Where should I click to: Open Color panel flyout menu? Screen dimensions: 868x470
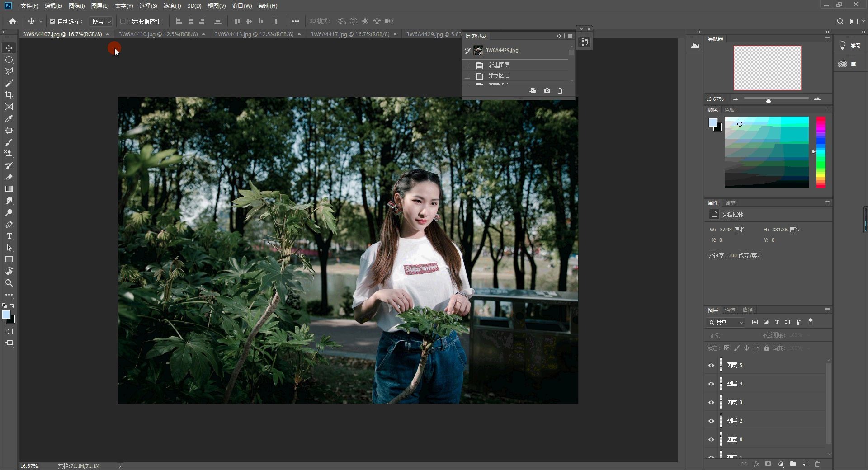(827, 110)
